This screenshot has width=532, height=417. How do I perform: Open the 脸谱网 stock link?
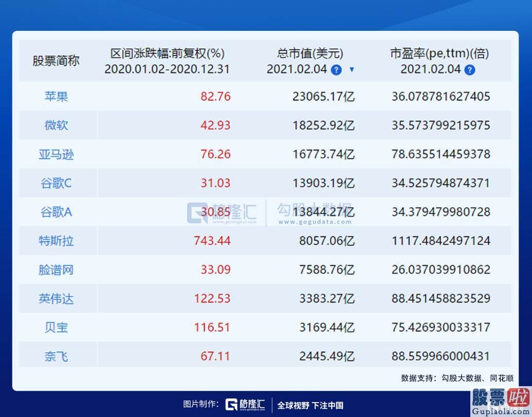56,270
